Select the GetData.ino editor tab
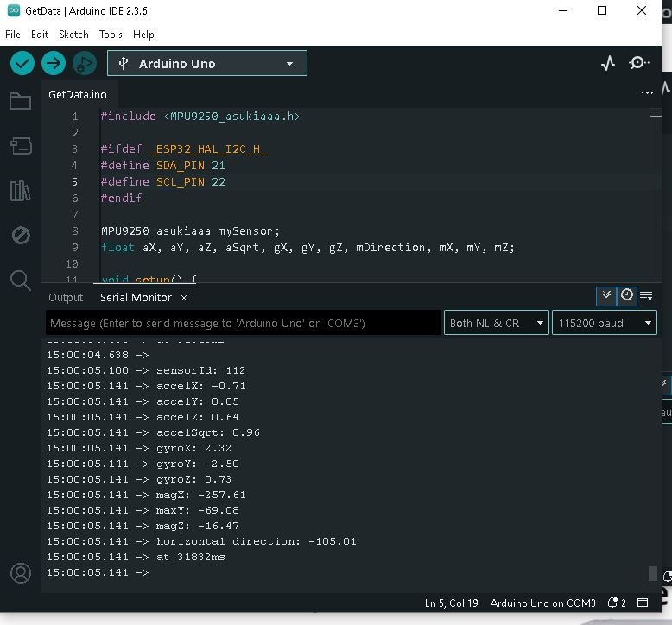This screenshot has width=672, height=625. [78, 95]
